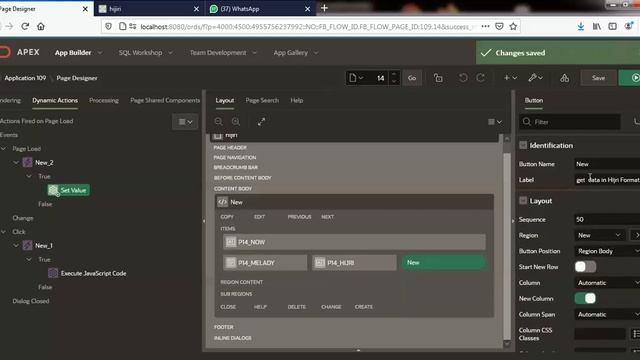This screenshot has height=360, width=640.
Task: Select the Dialog Closed event
Action: click(x=31, y=301)
